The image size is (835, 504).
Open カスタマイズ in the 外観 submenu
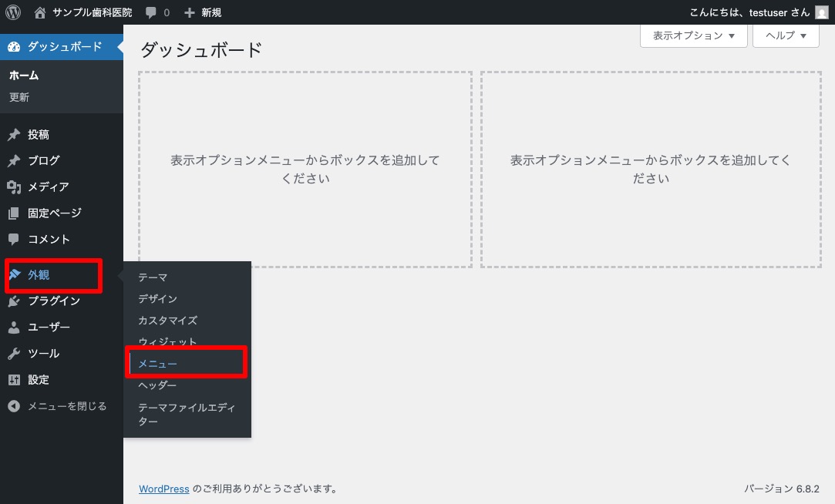click(167, 320)
